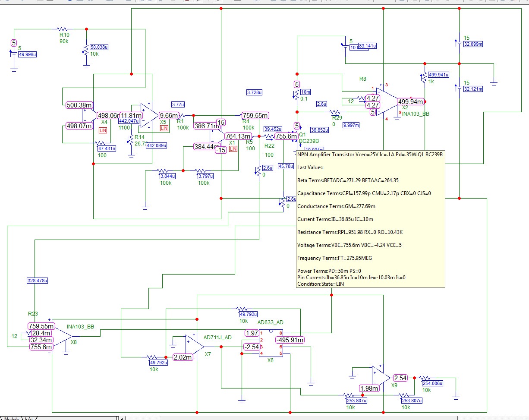Click node voltage 1.98m at X9 input
This screenshot has width=529, height=420.
369,388
